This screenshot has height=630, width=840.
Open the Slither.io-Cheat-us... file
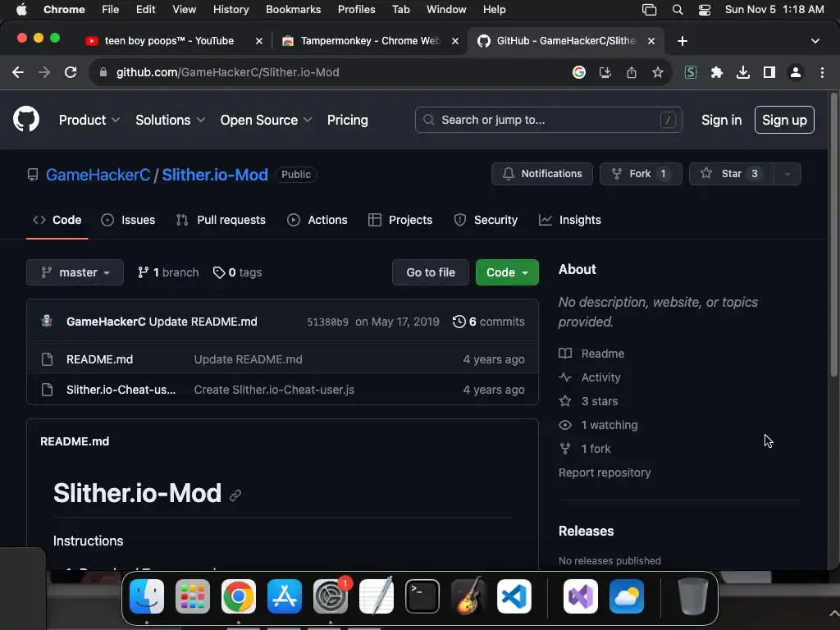pyautogui.click(x=121, y=390)
